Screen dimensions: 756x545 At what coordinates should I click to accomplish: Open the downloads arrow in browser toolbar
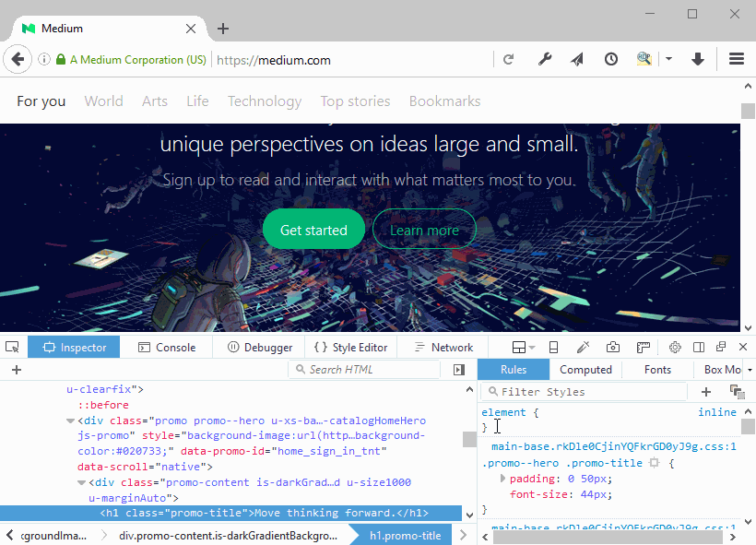(x=698, y=60)
